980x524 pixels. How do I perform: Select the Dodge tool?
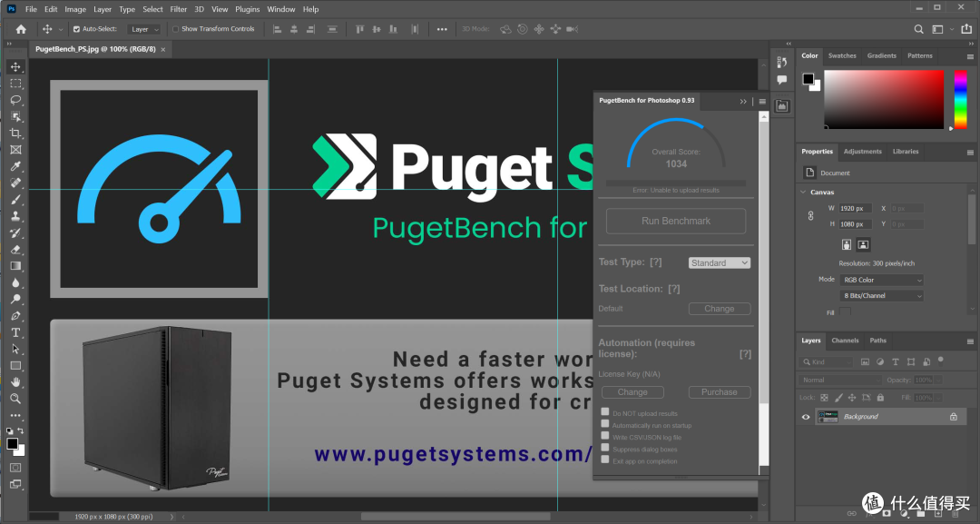[x=15, y=299]
